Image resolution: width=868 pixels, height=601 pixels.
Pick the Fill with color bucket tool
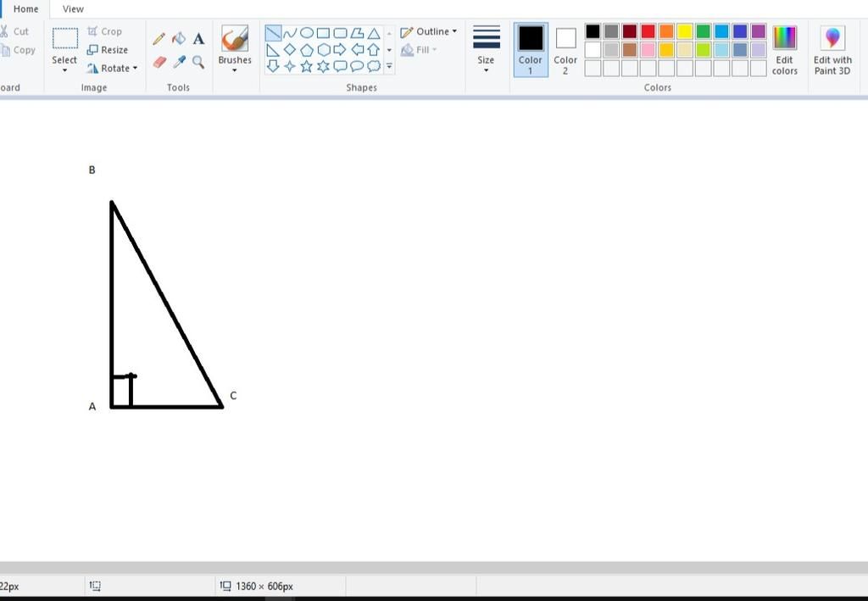click(179, 39)
